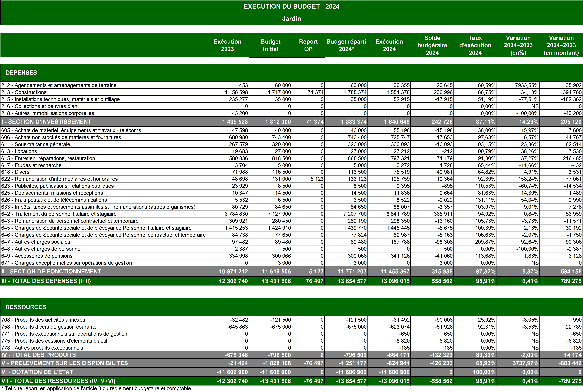Select 'III - TOTAL DES DEPENSES (I+II)' label
583x392 pixels.
tap(46, 281)
